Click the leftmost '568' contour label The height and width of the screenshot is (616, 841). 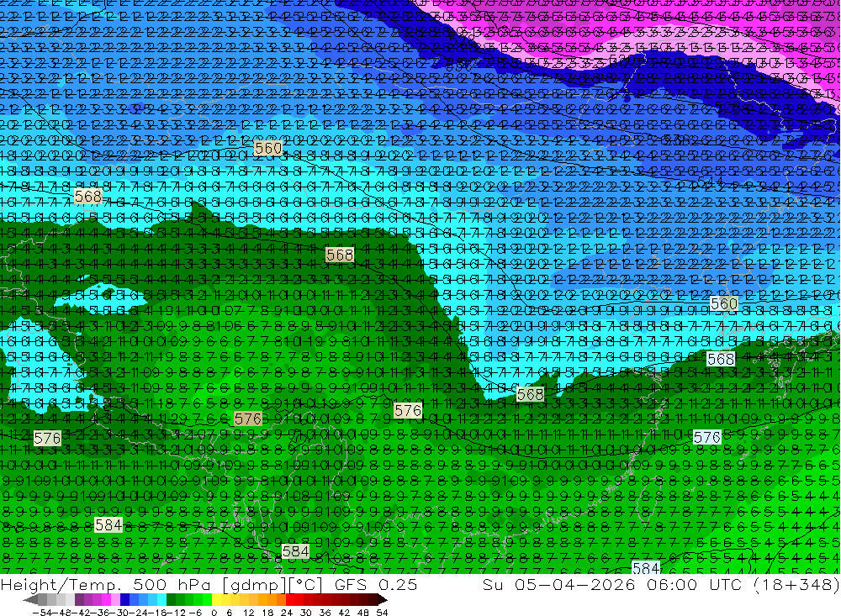88,196
